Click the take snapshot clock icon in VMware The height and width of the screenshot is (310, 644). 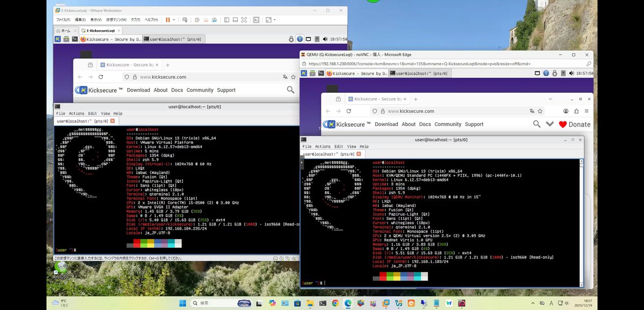click(197, 20)
